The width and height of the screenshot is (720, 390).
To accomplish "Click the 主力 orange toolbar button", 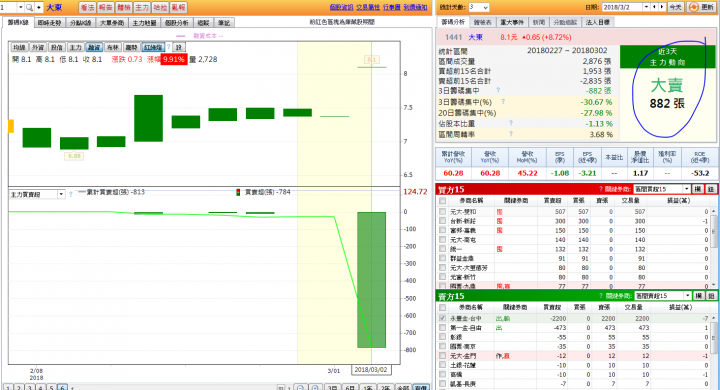I will click(142, 7).
